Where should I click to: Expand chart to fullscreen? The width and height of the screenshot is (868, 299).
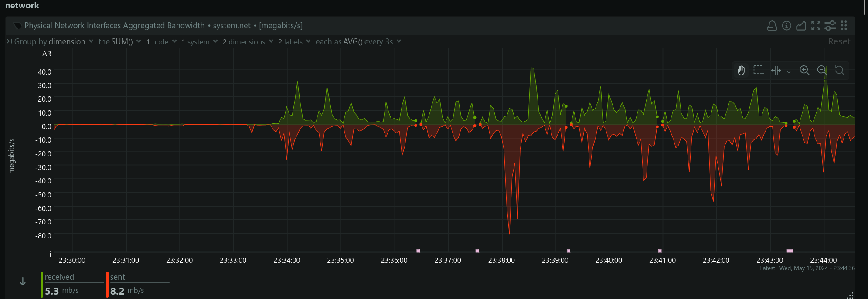click(816, 26)
